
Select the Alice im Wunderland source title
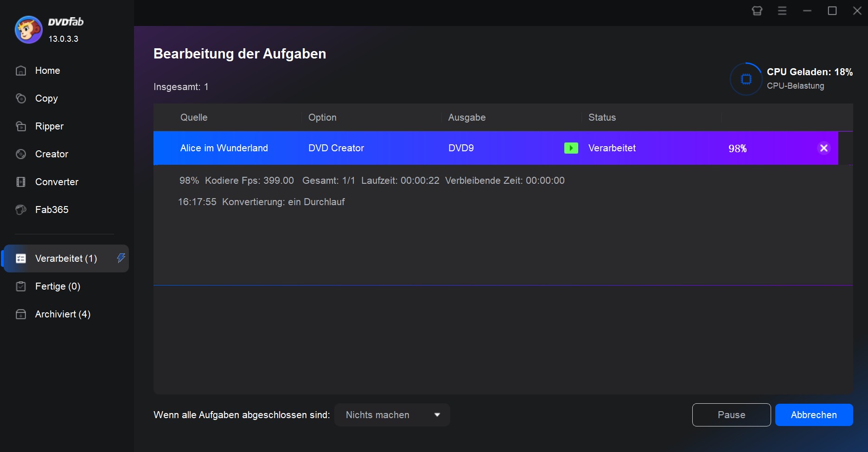coord(224,148)
